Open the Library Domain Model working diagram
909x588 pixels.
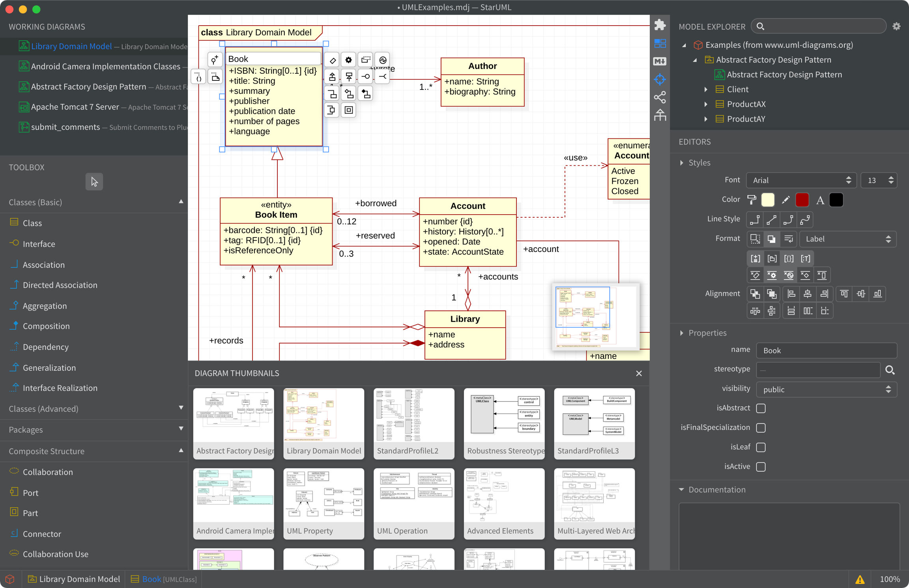point(71,46)
